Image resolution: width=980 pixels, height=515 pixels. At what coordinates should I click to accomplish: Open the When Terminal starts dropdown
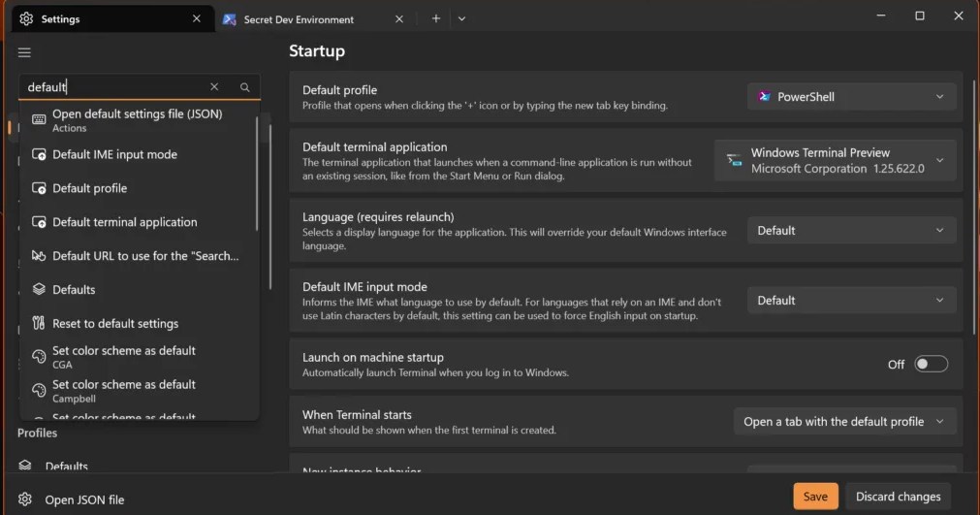[844, 422]
